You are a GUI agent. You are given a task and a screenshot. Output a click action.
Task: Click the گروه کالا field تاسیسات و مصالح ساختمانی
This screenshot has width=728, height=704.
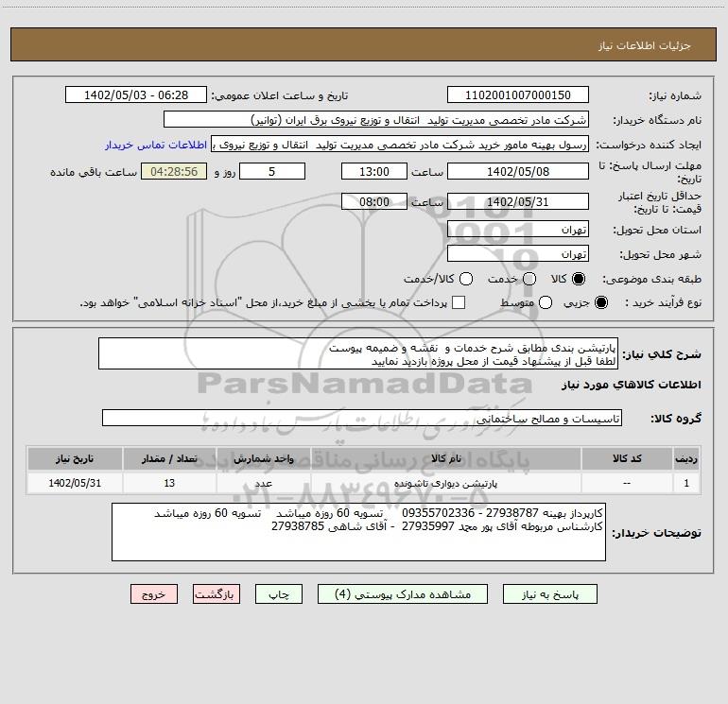click(x=362, y=418)
